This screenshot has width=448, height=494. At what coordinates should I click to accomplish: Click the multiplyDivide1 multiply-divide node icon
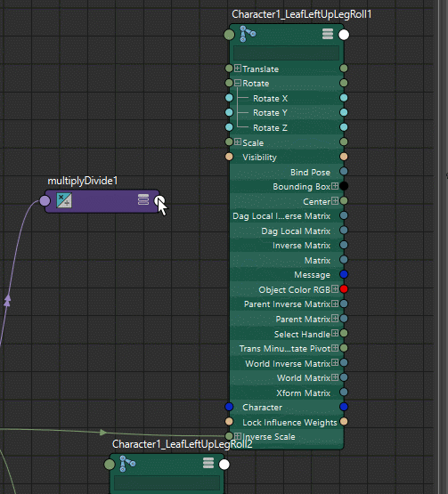[64, 200]
